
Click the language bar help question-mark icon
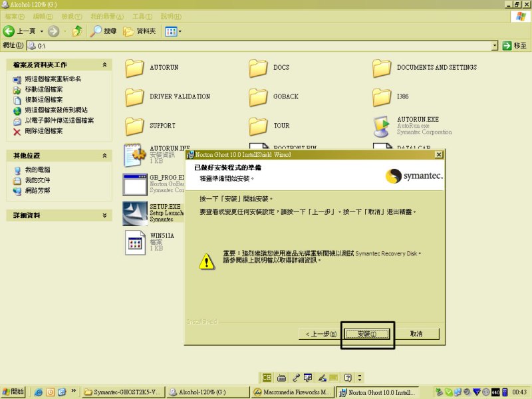tap(348, 378)
